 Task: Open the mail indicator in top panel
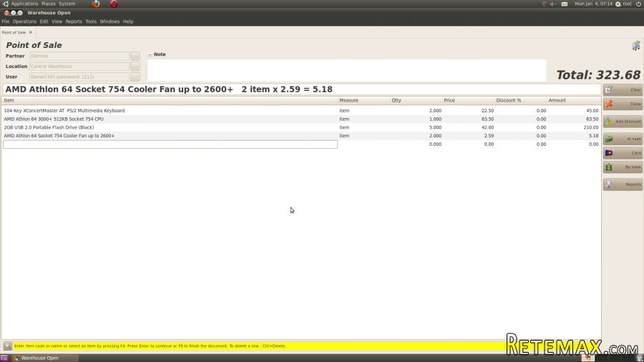pos(565,4)
